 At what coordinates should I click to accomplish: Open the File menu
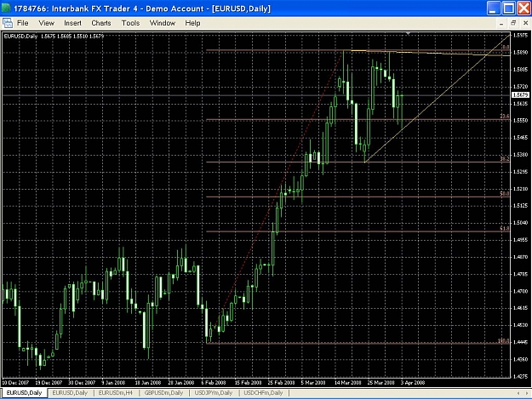(22, 23)
